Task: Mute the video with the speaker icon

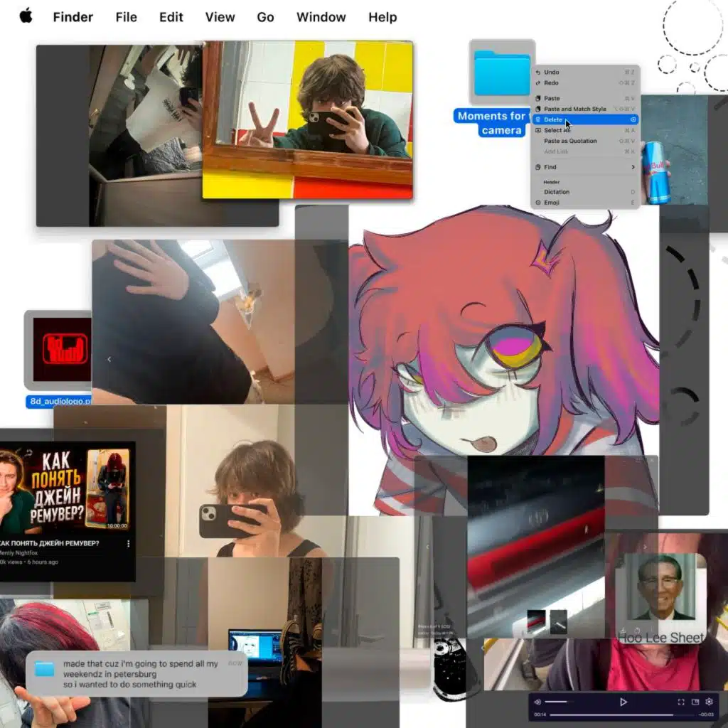Action: [x=537, y=702]
